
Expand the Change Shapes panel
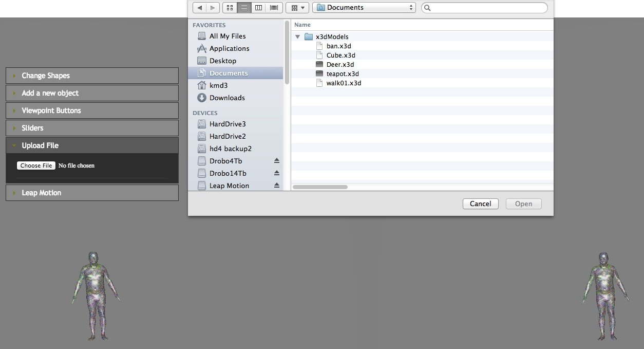pos(92,76)
